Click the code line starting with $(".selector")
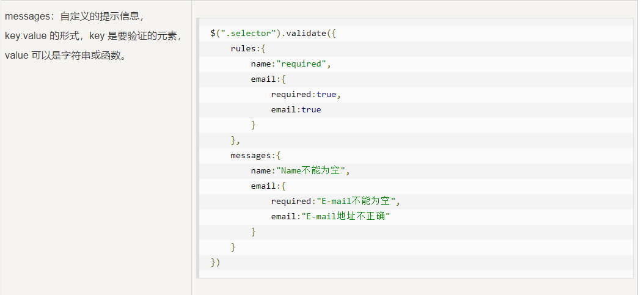The image size is (644, 295). (x=274, y=33)
